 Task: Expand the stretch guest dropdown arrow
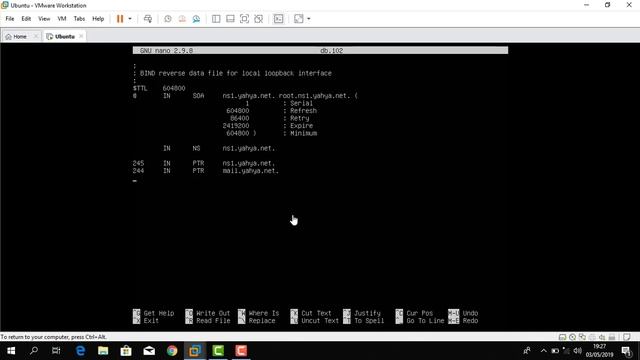[x=309, y=19]
